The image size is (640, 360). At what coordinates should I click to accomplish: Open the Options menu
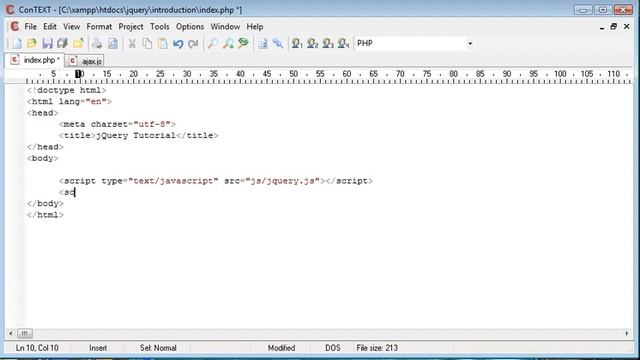[190, 27]
